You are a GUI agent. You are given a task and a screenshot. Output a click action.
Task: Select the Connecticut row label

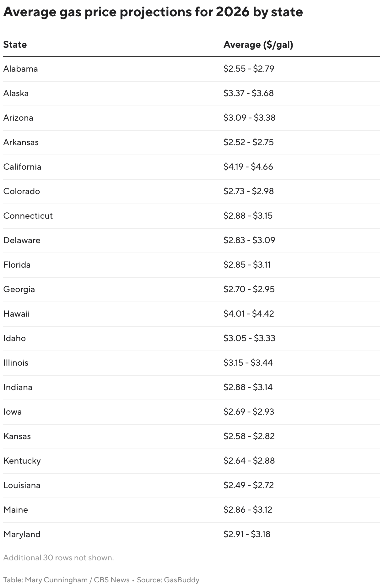click(28, 216)
